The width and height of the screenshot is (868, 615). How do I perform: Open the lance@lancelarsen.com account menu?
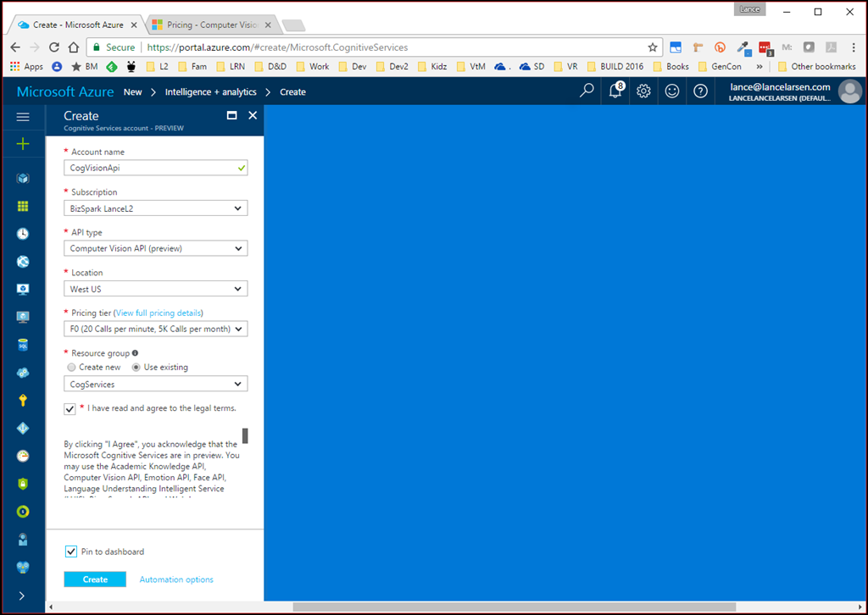pyautogui.click(x=795, y=91)
